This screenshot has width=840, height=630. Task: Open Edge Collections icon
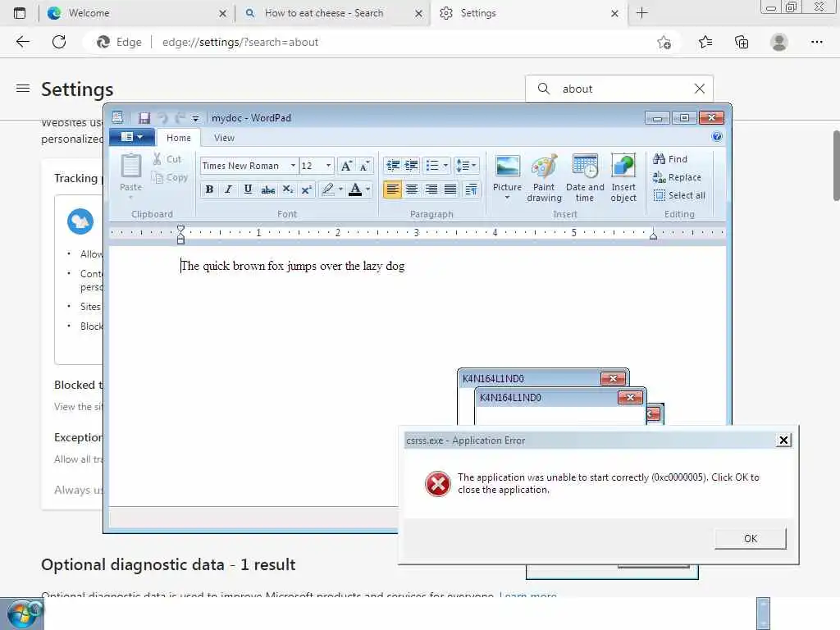tap(742, 42)
